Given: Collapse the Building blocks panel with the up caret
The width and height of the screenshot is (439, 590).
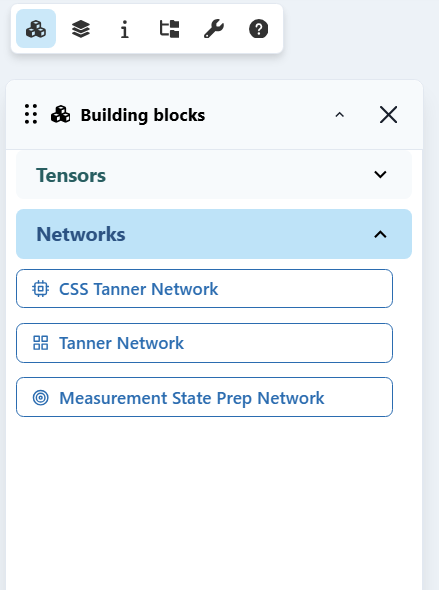Looking at the screenshot, I should point(339,115).
